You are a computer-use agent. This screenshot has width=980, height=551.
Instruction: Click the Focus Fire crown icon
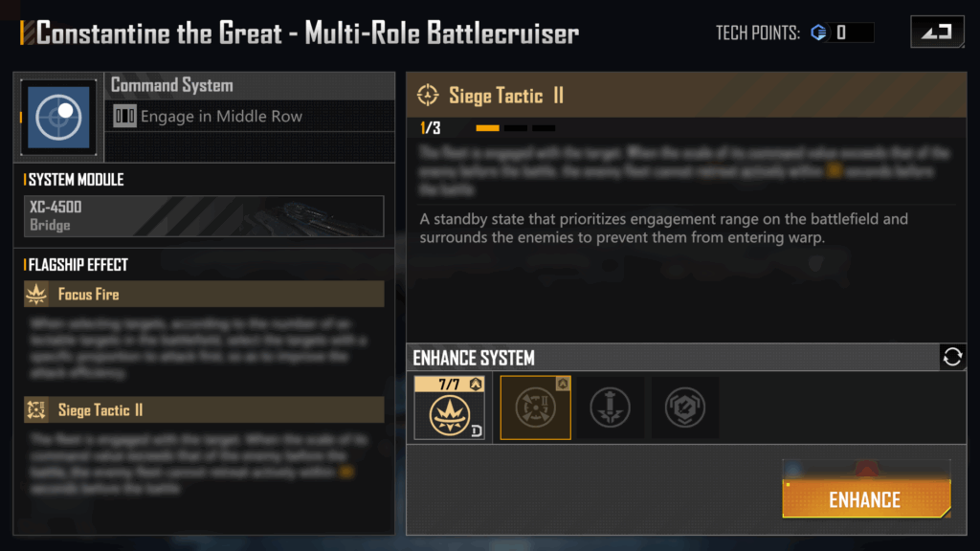(x=36, y=294)
